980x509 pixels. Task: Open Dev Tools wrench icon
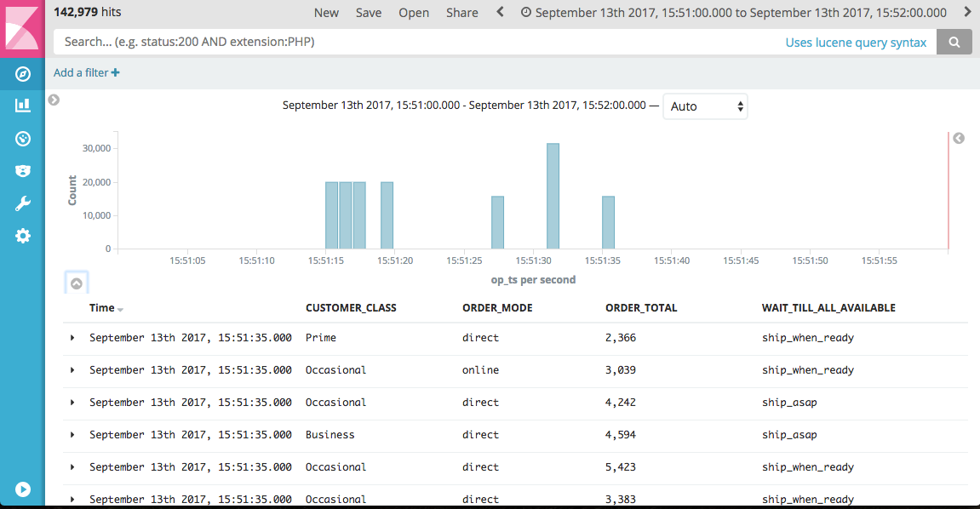pos(23,203)
